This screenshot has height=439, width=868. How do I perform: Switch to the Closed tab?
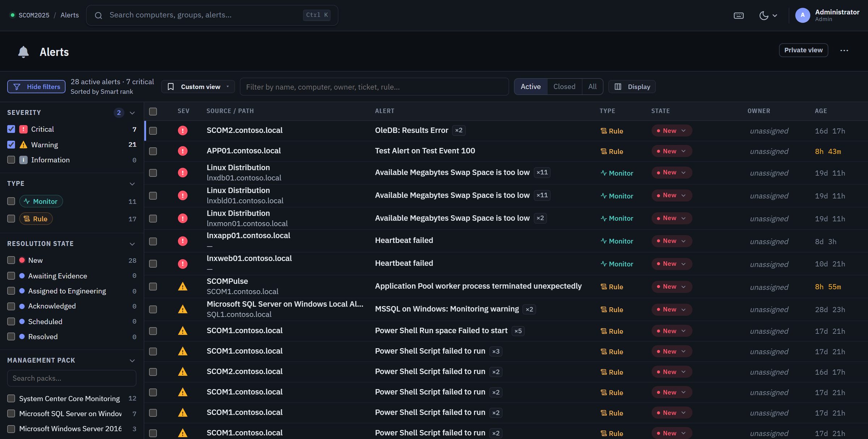point(564,87)
